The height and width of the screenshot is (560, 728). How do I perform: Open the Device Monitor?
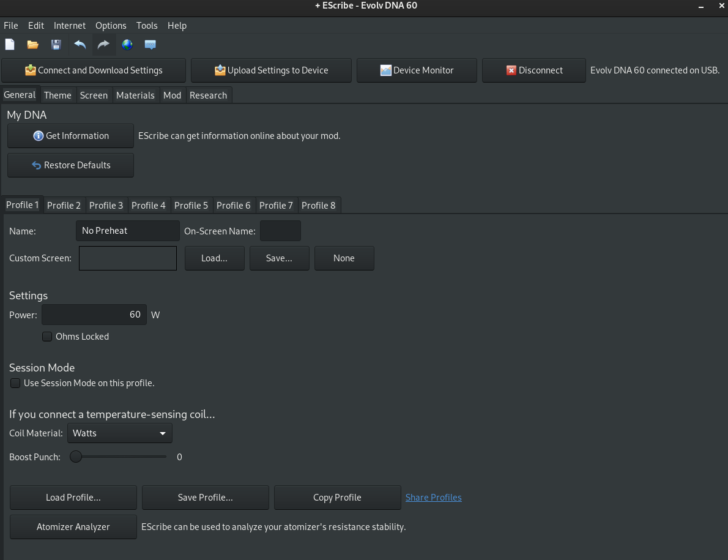coord(417,70)
